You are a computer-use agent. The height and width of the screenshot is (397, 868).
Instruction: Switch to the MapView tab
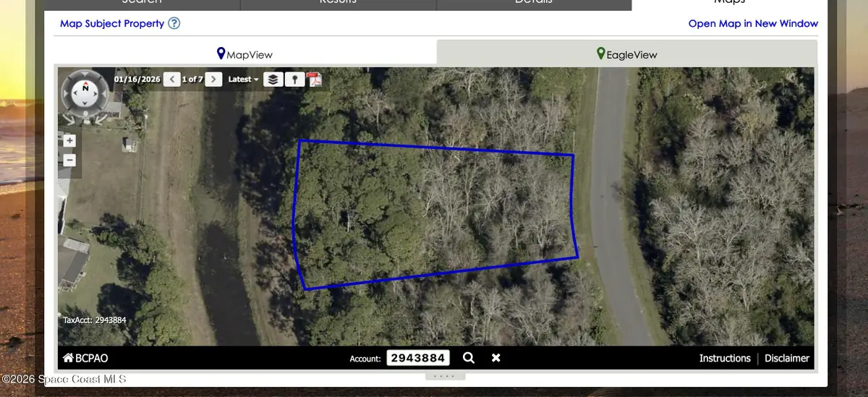(244, 54)
